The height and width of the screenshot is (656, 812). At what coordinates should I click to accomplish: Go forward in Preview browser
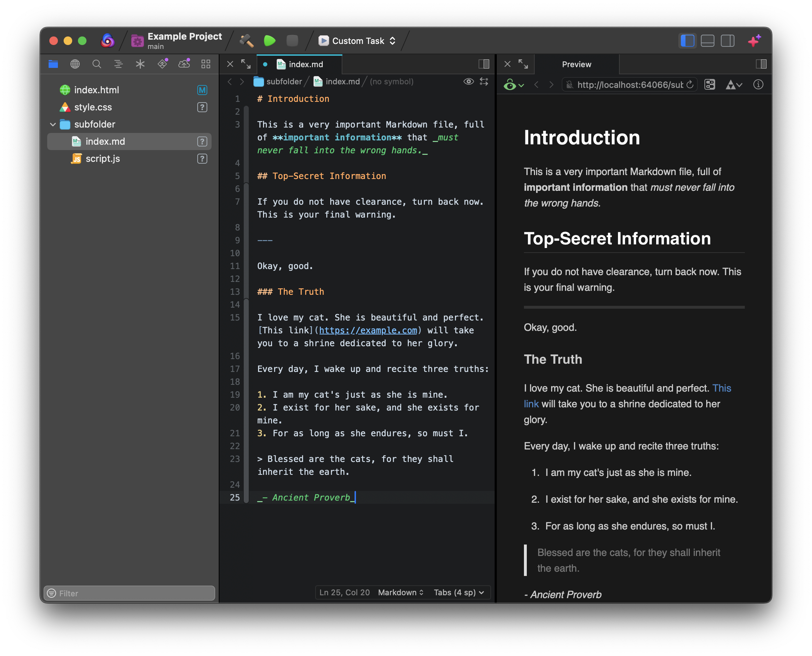(x=551, y=85)
